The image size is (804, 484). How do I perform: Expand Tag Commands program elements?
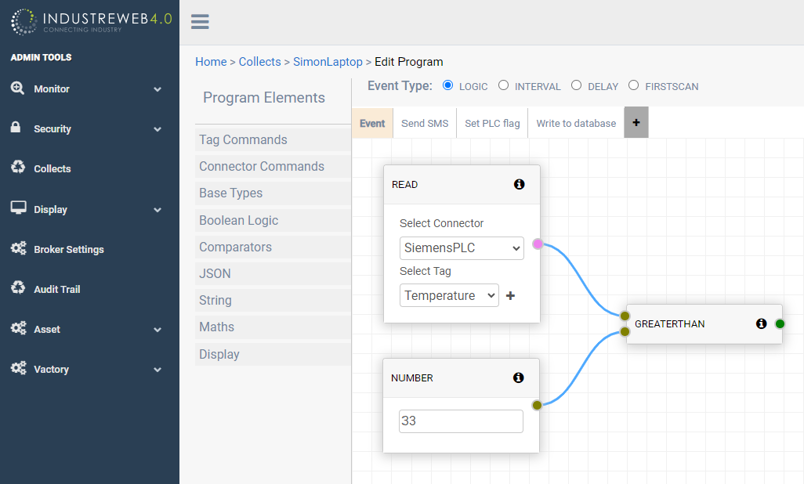tap(273, 139)
